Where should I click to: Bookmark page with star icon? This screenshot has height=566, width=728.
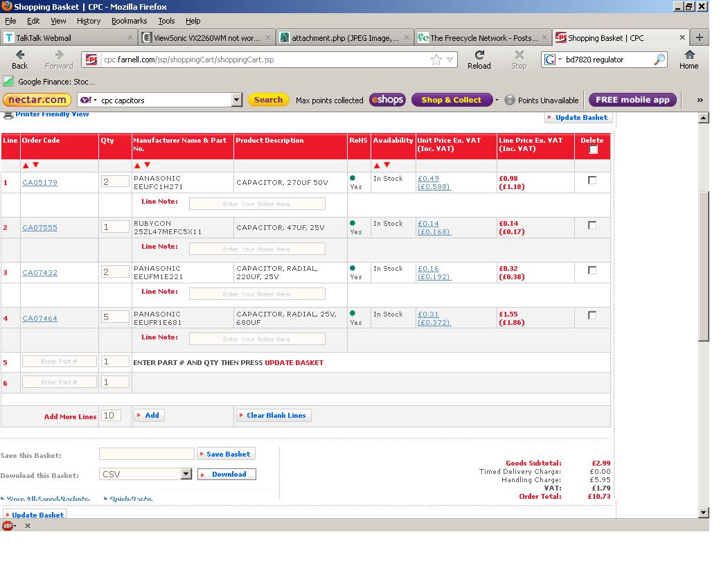pos(436,60)
